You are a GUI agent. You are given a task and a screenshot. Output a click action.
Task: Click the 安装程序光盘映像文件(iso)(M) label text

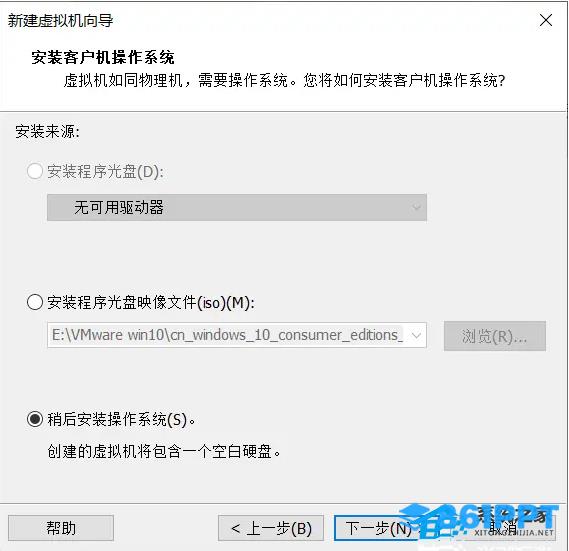point(151,302)
